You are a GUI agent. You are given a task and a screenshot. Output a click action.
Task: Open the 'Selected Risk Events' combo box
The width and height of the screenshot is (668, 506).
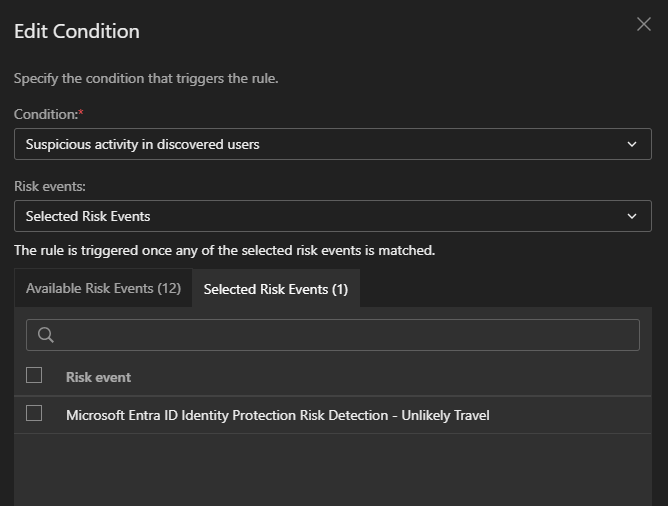(x=320, y=216)
